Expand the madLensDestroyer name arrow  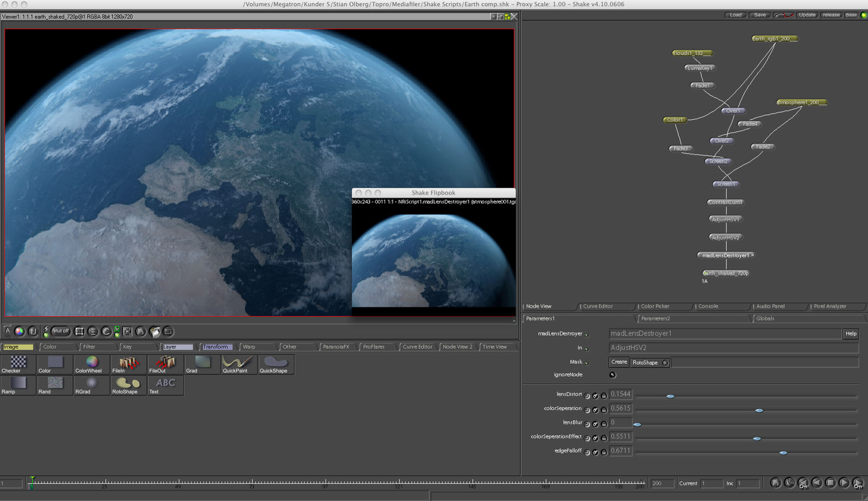586,335
